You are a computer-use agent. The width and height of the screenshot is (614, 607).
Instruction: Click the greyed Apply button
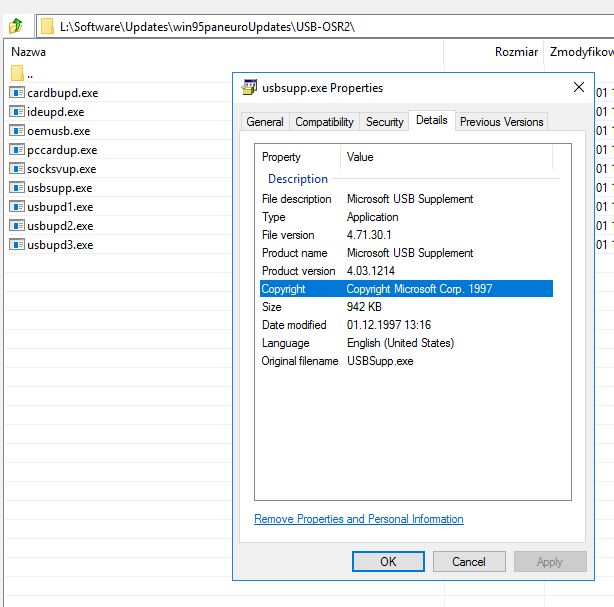(x=550, y=562)
